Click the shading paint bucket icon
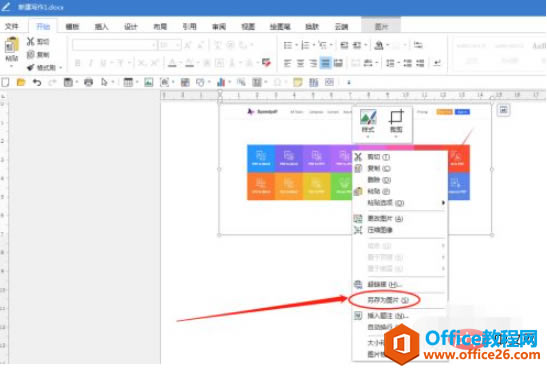 (379, 45)
